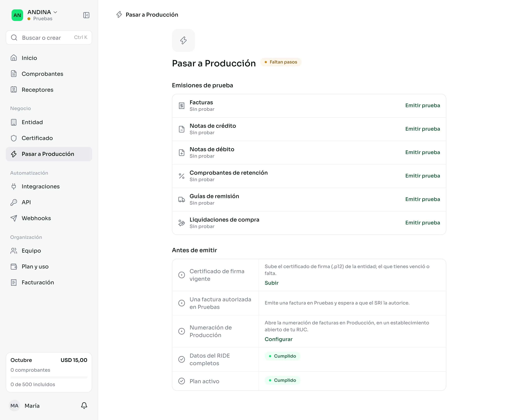Image resolution: width=520 pixels, height=420 pixels.
Task: Emit test for Liquidaciones de compra
Action: (422, 223)
